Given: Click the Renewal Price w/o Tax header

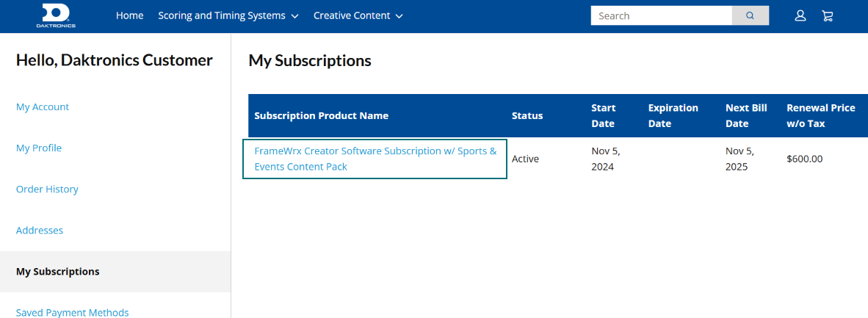Looking at the screenshot, I should [820, 115].
